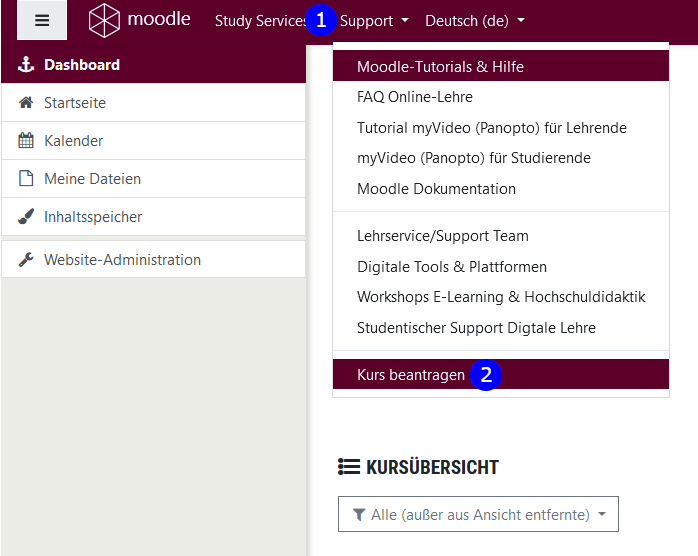Toggle the hamburger side menu button

[x=42, y=20]
